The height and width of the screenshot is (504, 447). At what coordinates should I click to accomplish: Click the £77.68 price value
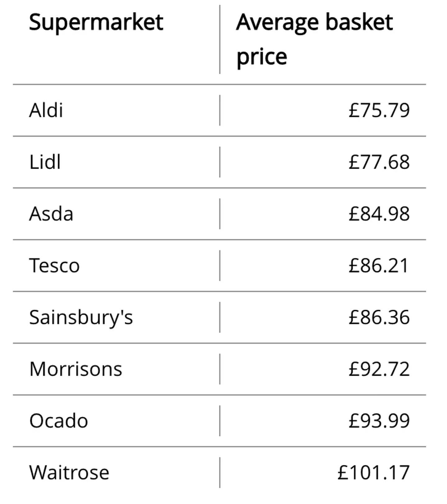tap(379, 162)
